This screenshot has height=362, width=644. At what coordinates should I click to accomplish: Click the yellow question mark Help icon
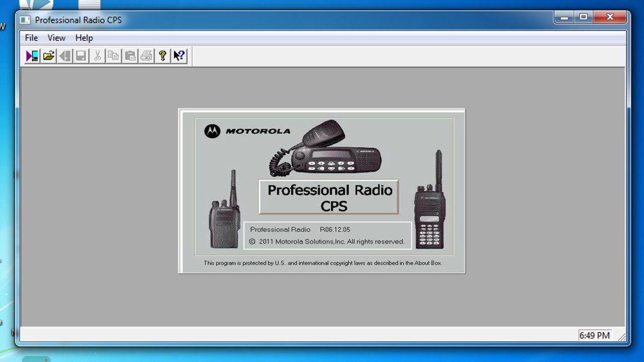(x=163, y=56)
